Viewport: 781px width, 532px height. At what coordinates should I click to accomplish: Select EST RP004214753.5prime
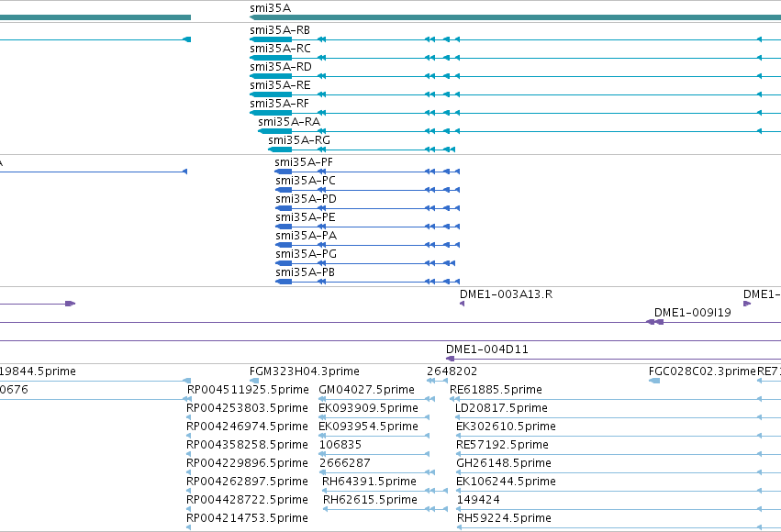click(247, 519)
